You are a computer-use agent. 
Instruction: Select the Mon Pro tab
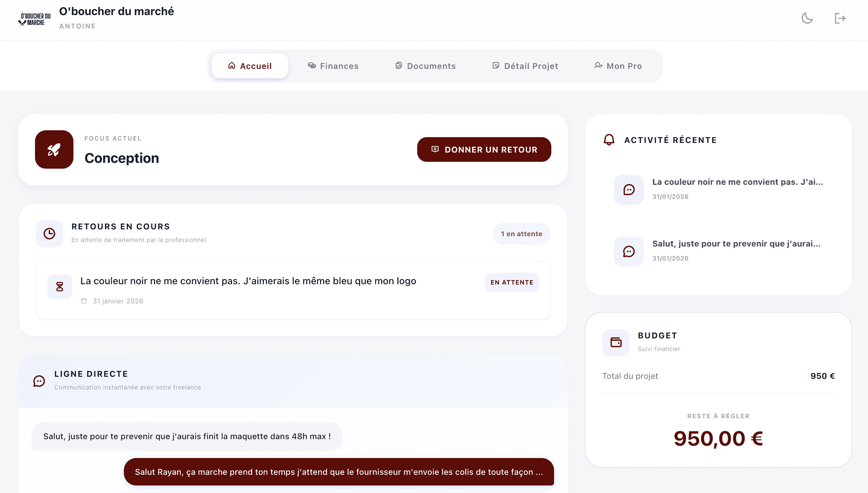pos(618,66)
